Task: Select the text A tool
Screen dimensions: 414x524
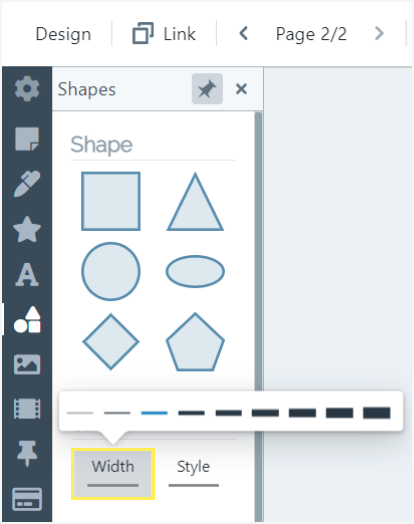Action: [x=27, y=274]
